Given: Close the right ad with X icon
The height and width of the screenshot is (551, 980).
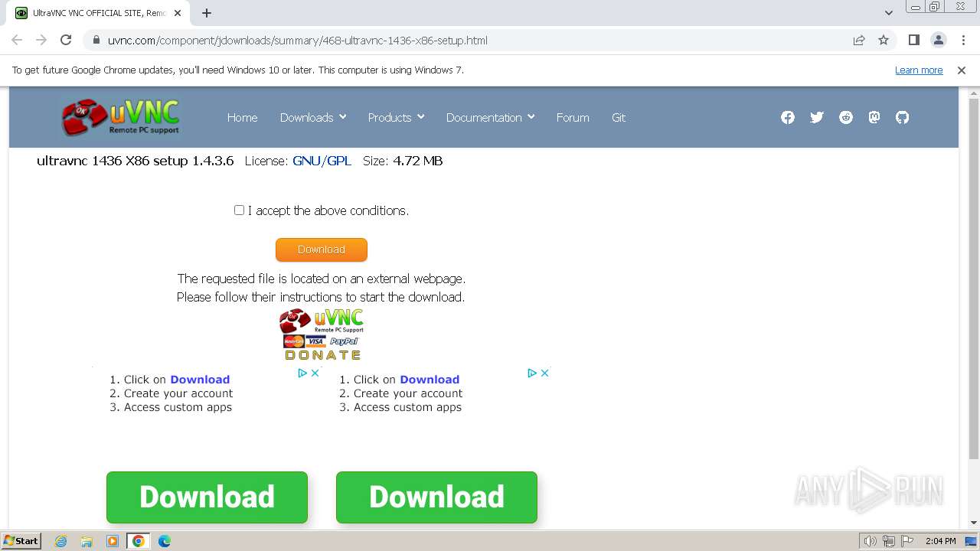Looking at the screenshot, I should [x=544, y=373].
